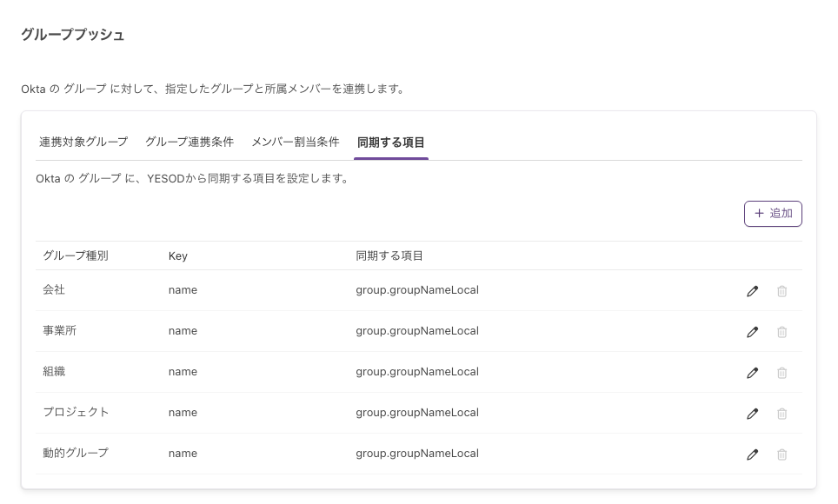This screenshot has width=838, height=504.
Task: Click the 動的グループ group type cell
Action: pos(76,453)
